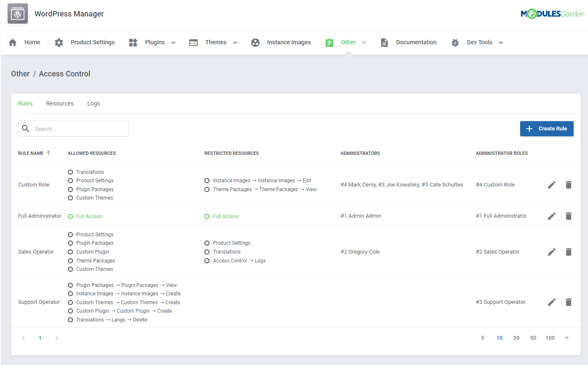The width and height of the screenshot is (588, 365).
Task: Expand the Dev Tools dropdown
Action: click(x=500, y=42)
